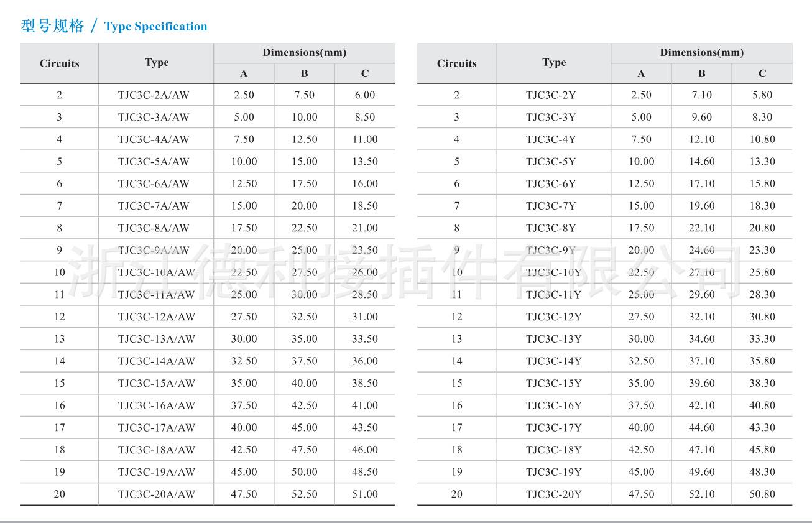812x523 pixels.
Task: Click the "Type Specification" heading text
Action: pyautogui.click(x=155, y=27)
